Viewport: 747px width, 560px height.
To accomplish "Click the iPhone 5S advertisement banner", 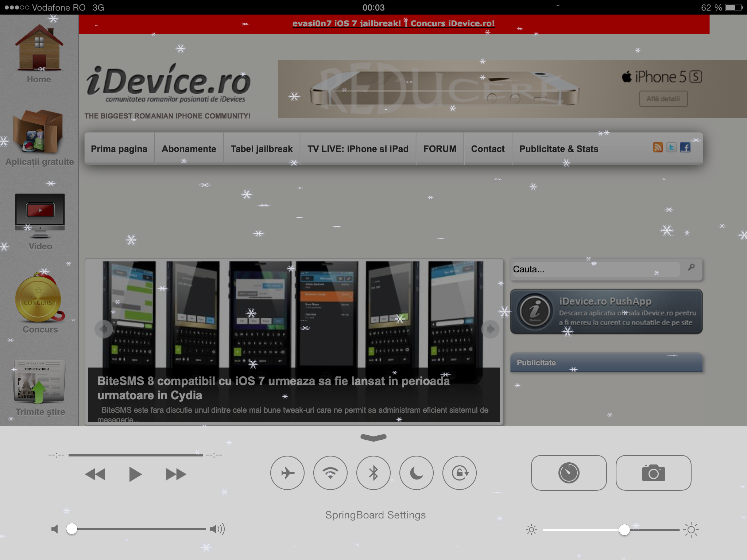I will point(512,89).
